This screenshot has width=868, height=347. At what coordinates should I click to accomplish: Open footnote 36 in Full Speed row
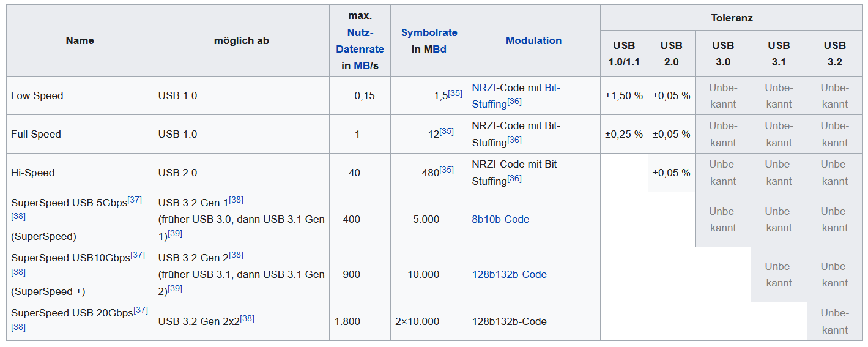(x=514, y=140)
